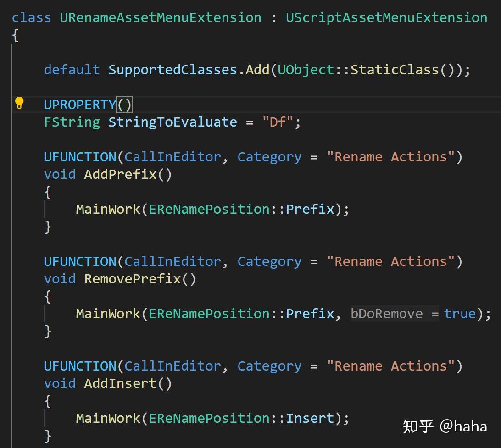The image size is (501, 448).
Task: Click the UScriptAssetMenuExtension base class
Action: 386,17
